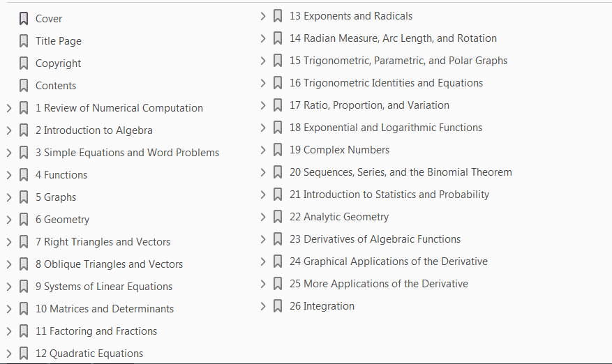The height and width of the screenshot is (364, 612).
Task: Click bookmark icon beside 26 Integration
Action: tap(278, 306)
